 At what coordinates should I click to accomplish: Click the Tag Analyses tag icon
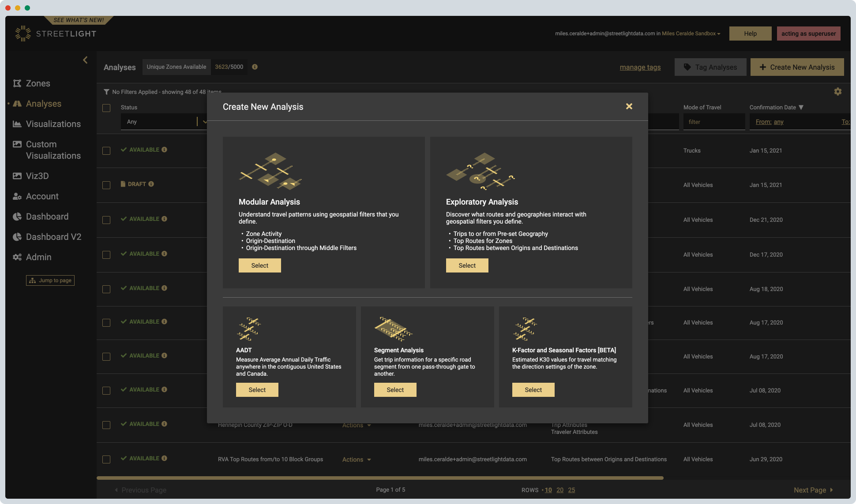click(x=687, y=67)
